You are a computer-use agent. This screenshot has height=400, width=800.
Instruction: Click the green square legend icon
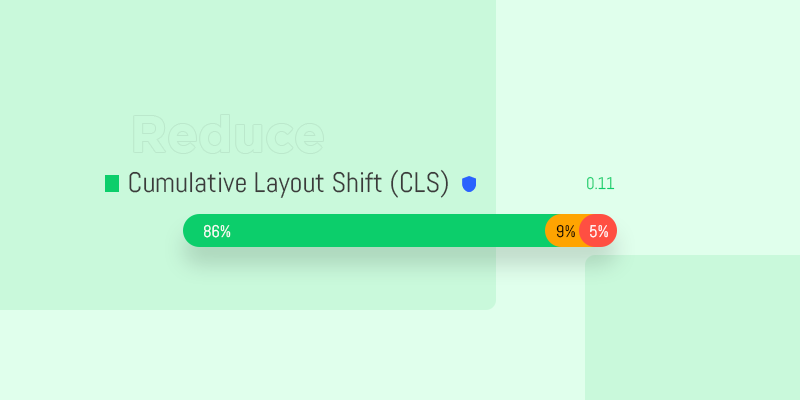(x=112, y=184)
